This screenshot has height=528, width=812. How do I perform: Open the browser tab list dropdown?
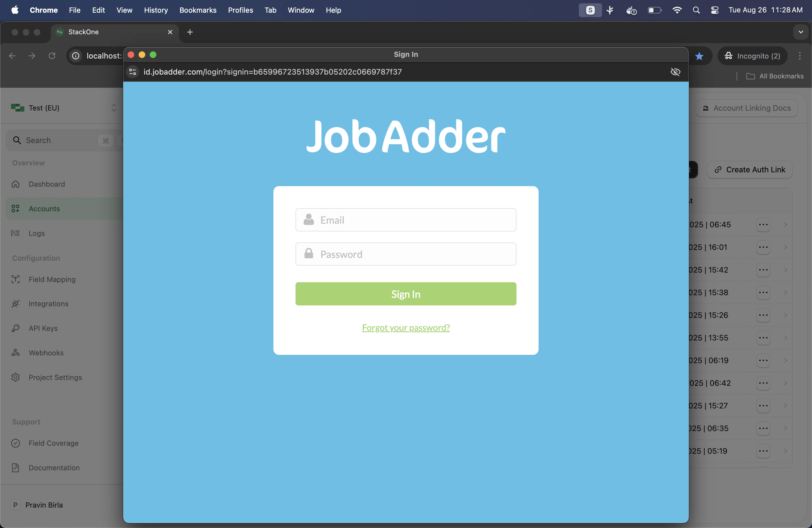pyautogui.click(x=801, y=32)
